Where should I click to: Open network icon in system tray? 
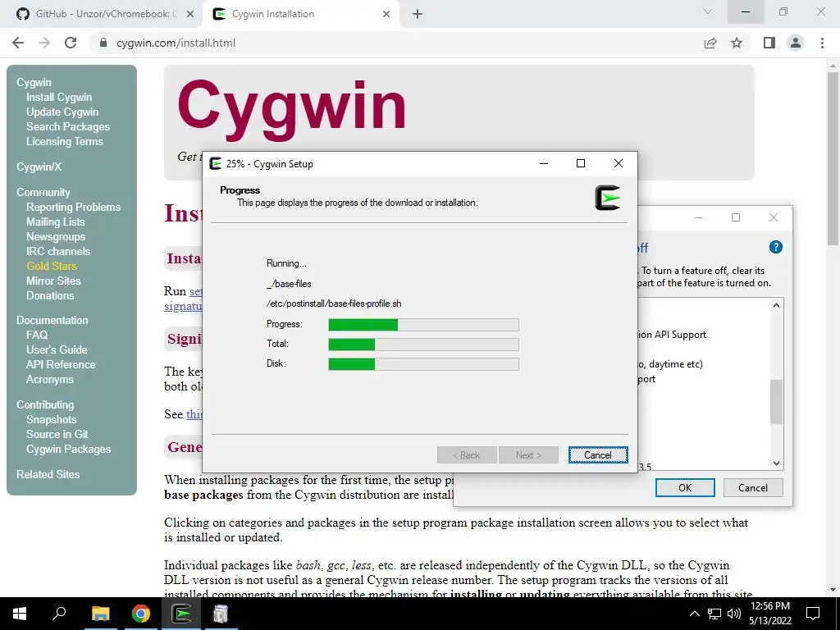pyautogui.click(x=714, y=614)
